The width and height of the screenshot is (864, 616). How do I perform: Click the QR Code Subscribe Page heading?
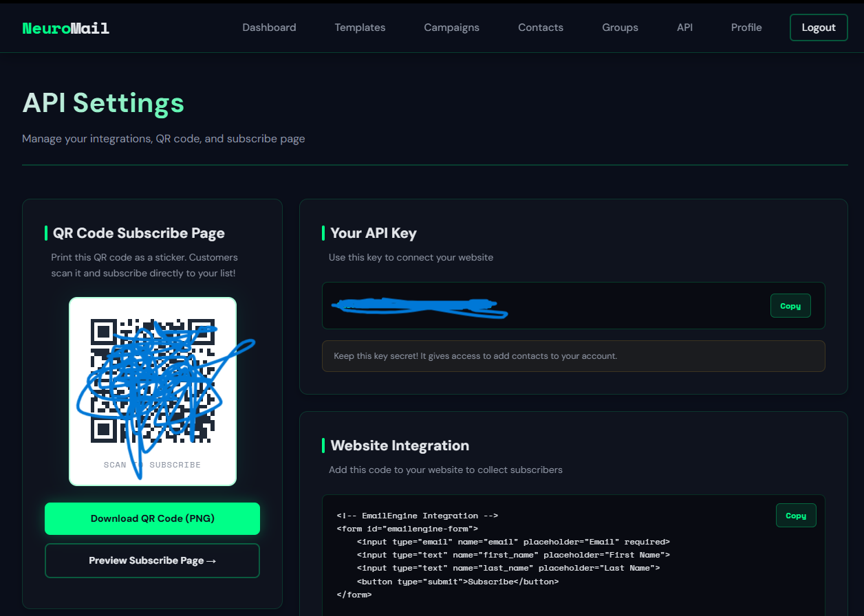coord(139,233)
